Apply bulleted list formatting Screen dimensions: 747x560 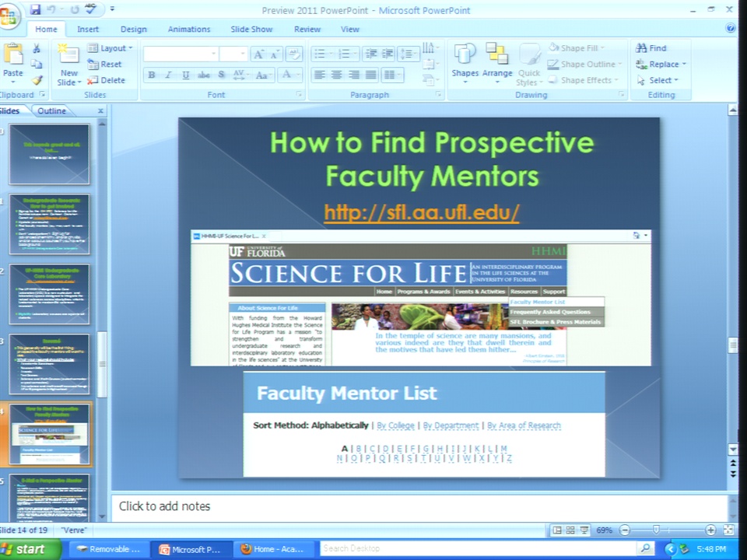coord(321,54)
